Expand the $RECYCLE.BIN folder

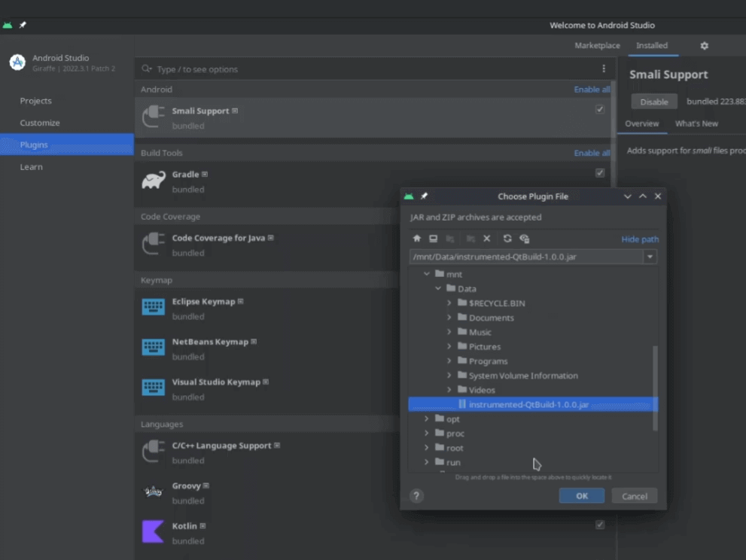pos(449,303)
